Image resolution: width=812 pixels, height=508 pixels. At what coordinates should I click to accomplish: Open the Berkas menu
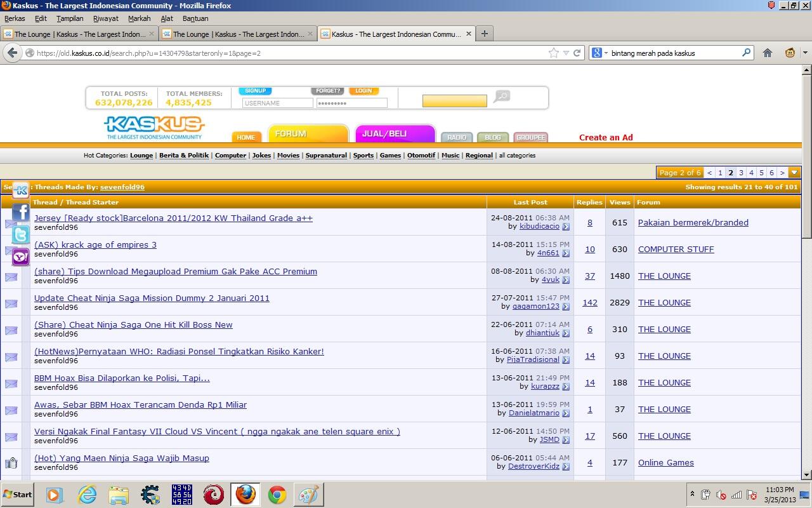tap(15, 18)
